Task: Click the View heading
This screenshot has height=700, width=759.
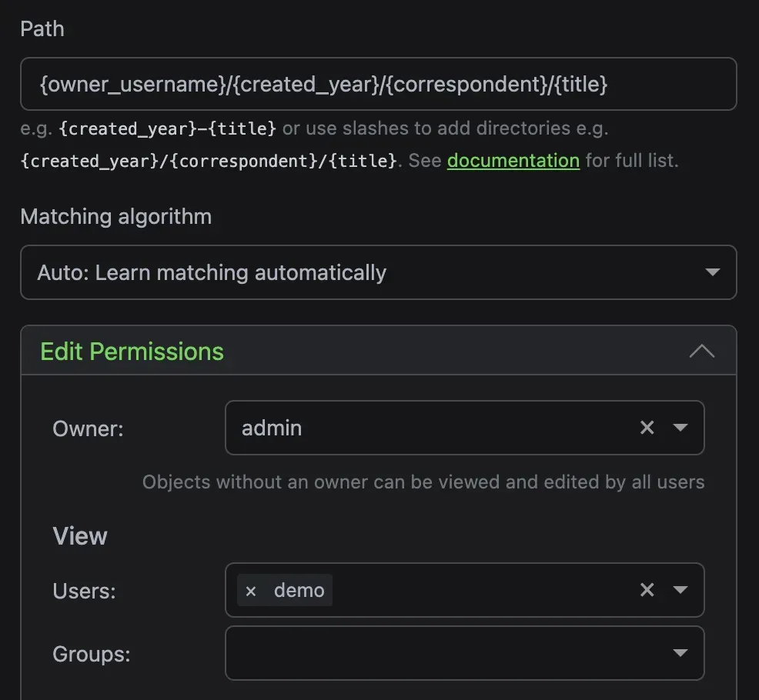Action: (80, 536)
